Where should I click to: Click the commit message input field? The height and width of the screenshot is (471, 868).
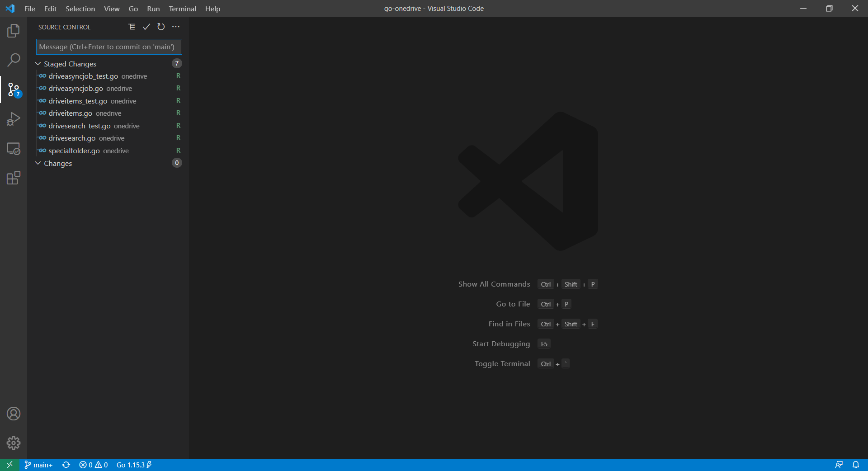[108, 47]
